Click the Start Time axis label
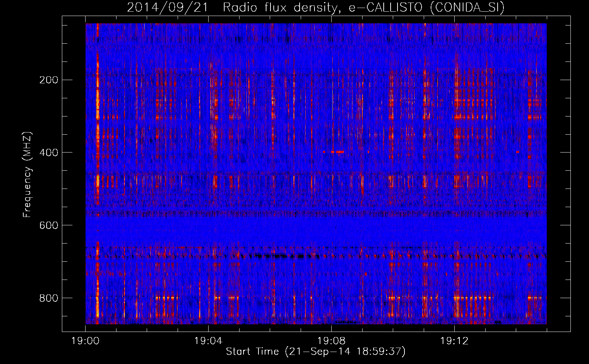The height and width of the screenshot is (364, 589). click(316, 352)
